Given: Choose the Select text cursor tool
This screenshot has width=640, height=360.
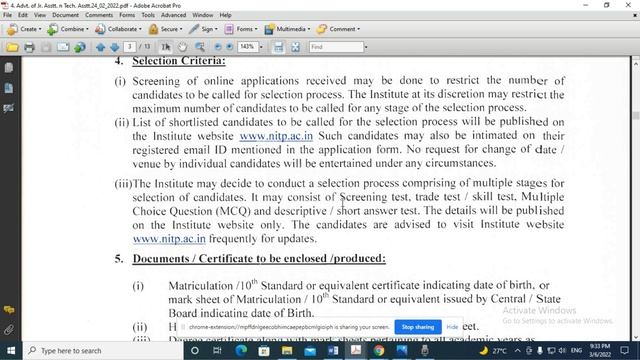Looking at the screenshot, I should tap(165, 47).
